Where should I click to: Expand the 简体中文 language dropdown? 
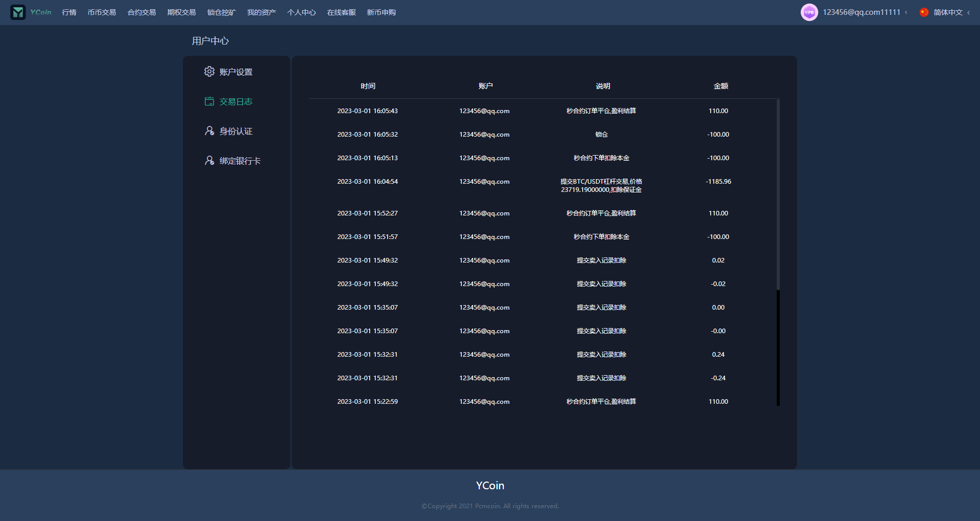pos(968,13)
